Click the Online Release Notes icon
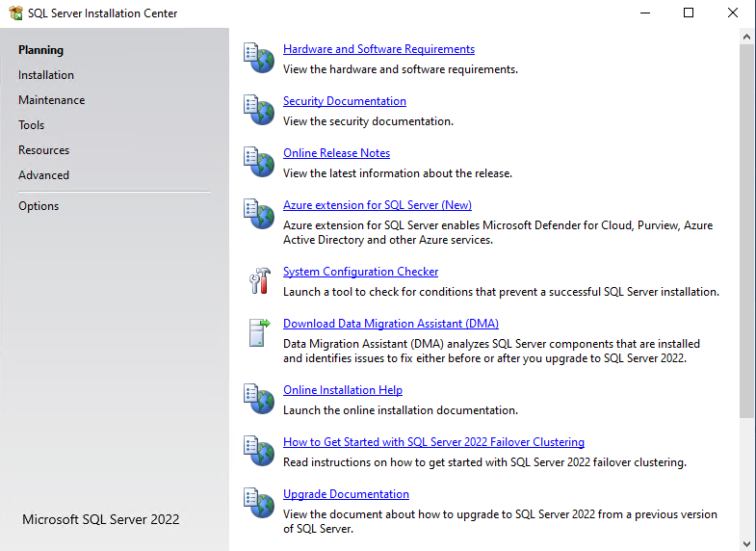This screenshot has width=756, height=551. point(259,162)
